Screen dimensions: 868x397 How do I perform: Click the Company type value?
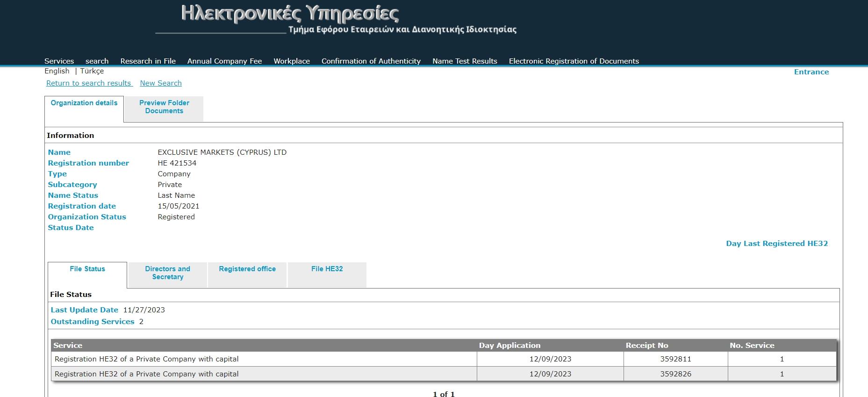click(x=174, y=174)
